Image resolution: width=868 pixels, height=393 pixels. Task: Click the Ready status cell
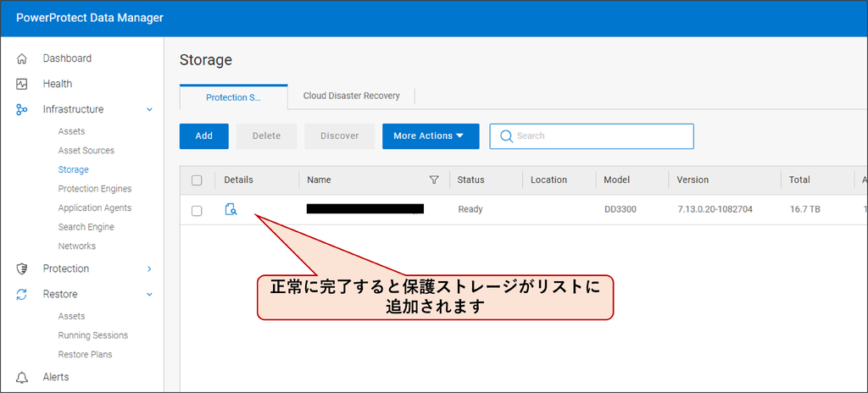tap(470, 209)
